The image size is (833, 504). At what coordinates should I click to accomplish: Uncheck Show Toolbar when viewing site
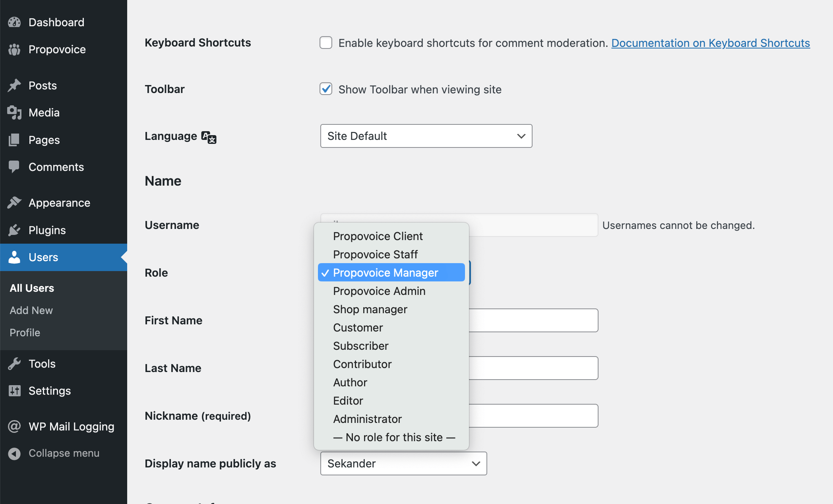coord(326,89)
